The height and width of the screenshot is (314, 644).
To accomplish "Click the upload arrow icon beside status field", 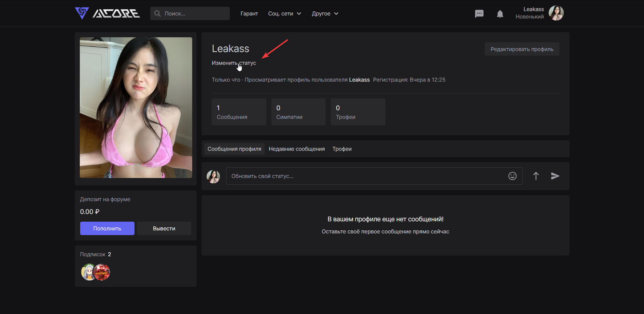I will pyautogui.click(x=536, y=176).
